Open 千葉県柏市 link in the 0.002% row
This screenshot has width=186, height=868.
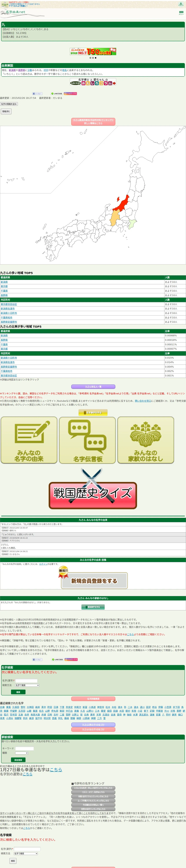[6, 371]
